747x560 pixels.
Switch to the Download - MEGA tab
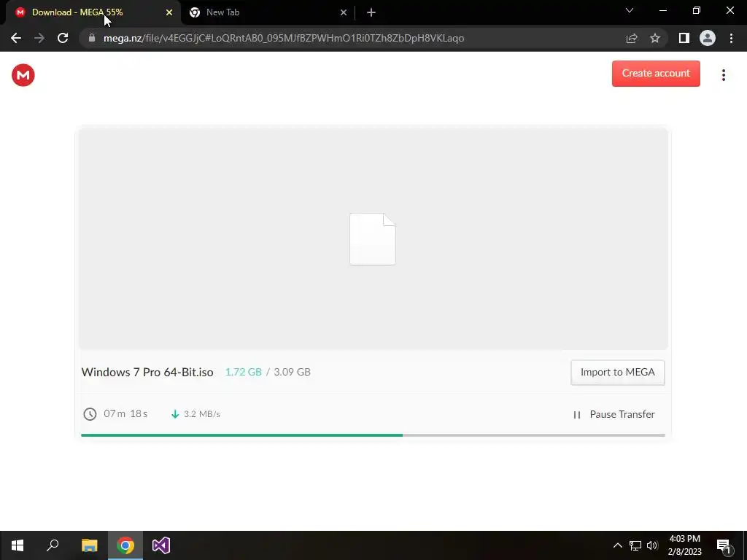pos(90,12)
